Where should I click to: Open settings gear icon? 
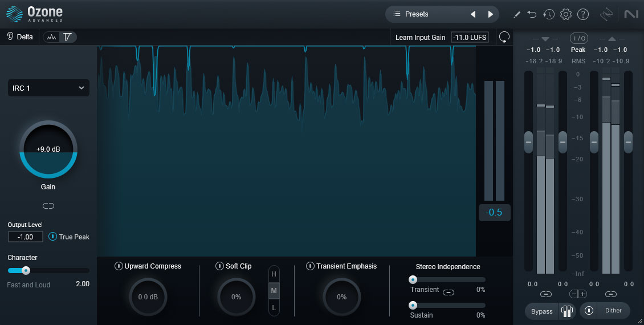coord(565,14)
